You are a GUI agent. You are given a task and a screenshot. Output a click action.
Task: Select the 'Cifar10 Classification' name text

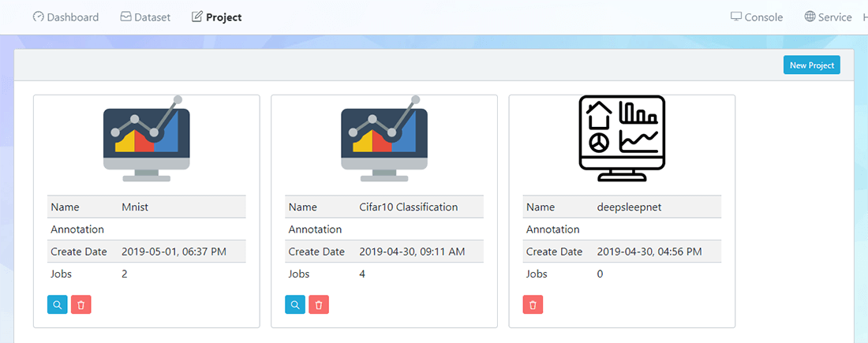[409, 207]
